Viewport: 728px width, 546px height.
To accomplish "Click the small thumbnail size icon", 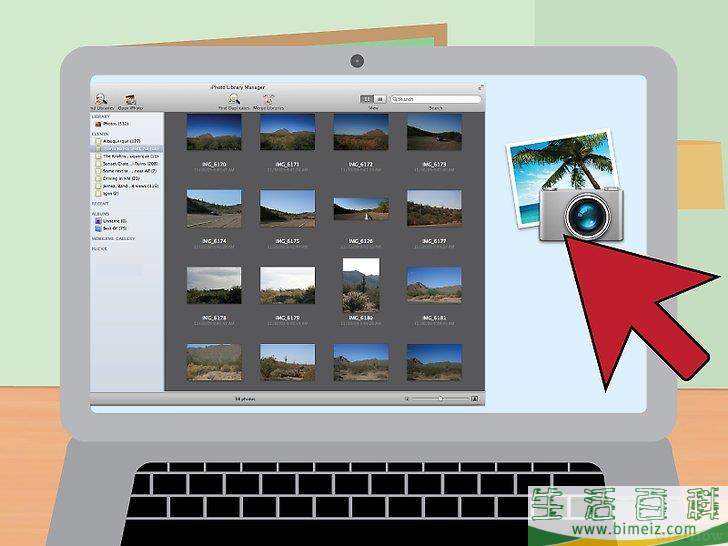I will 408,398.
